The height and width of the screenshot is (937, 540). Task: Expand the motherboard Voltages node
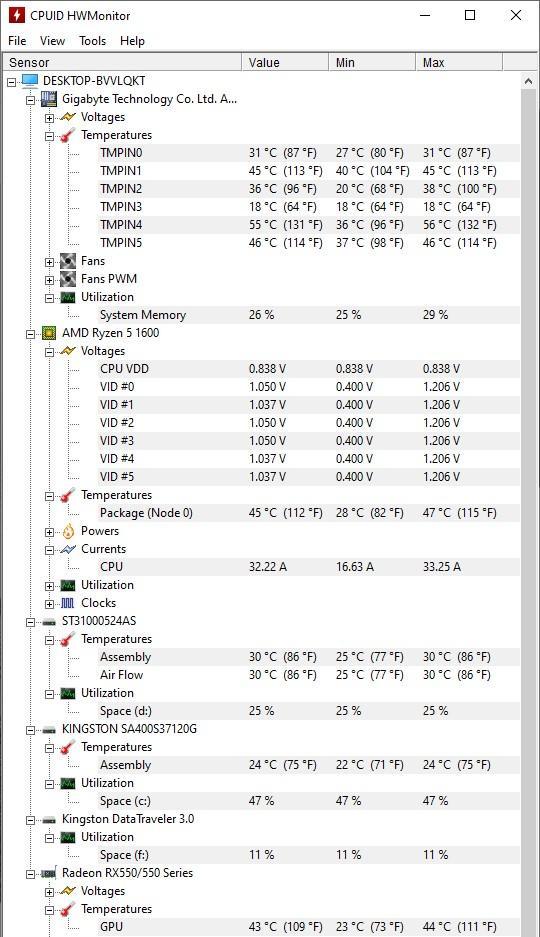point(50,118)
